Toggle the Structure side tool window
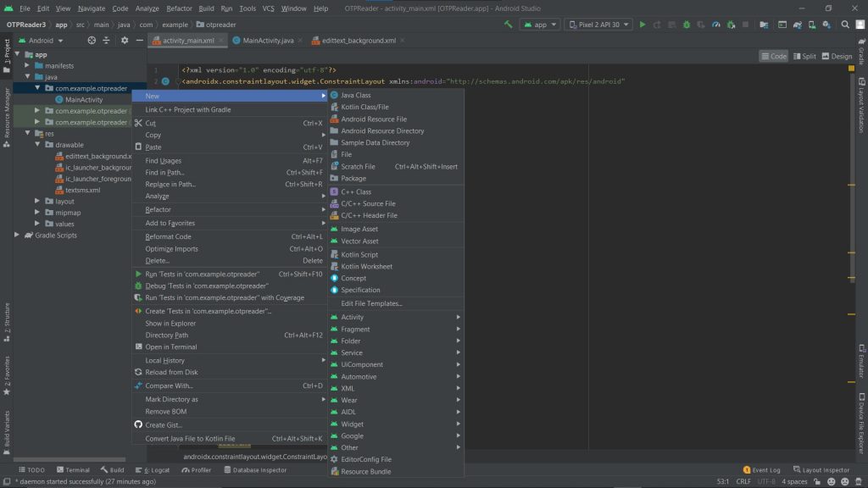868x488 pixels. [7, 322]
